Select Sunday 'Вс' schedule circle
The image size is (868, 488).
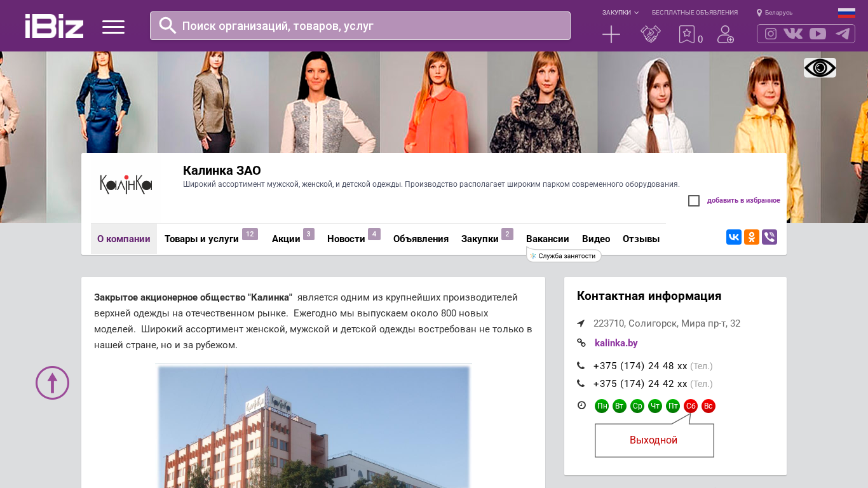point(709,406)
